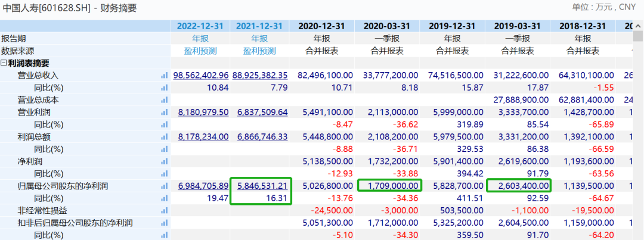Open chart icon for 扣非后归属母公司股东的净利润 row
This screenshot has height=240, width=644.
[x=165, y=223]
